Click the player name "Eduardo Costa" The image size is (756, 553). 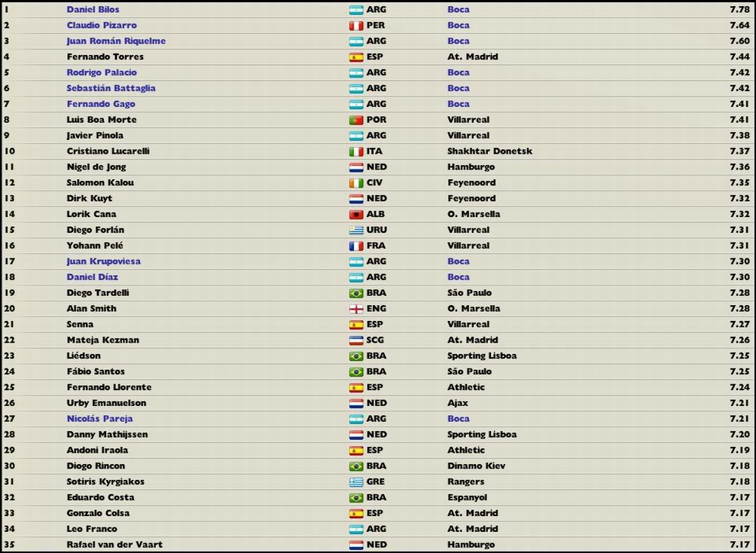tap(100, 497)
